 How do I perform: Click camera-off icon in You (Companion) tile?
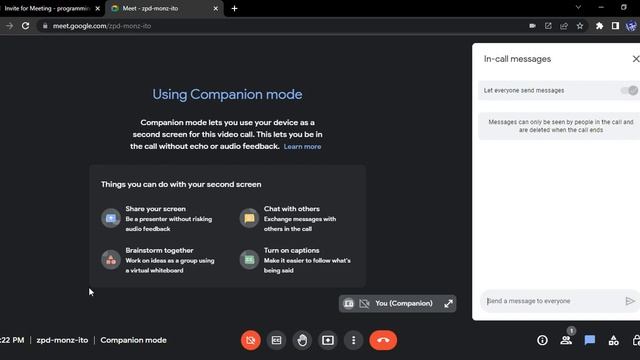coord(364,303)
